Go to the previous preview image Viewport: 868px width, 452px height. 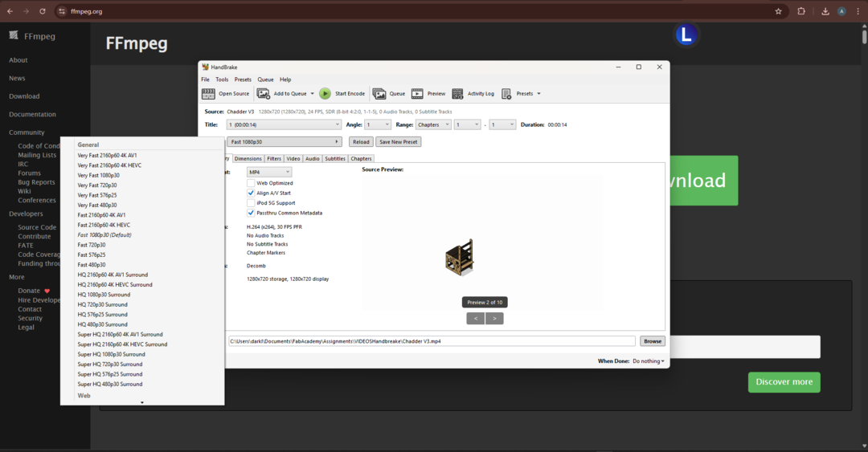(476, 319)
